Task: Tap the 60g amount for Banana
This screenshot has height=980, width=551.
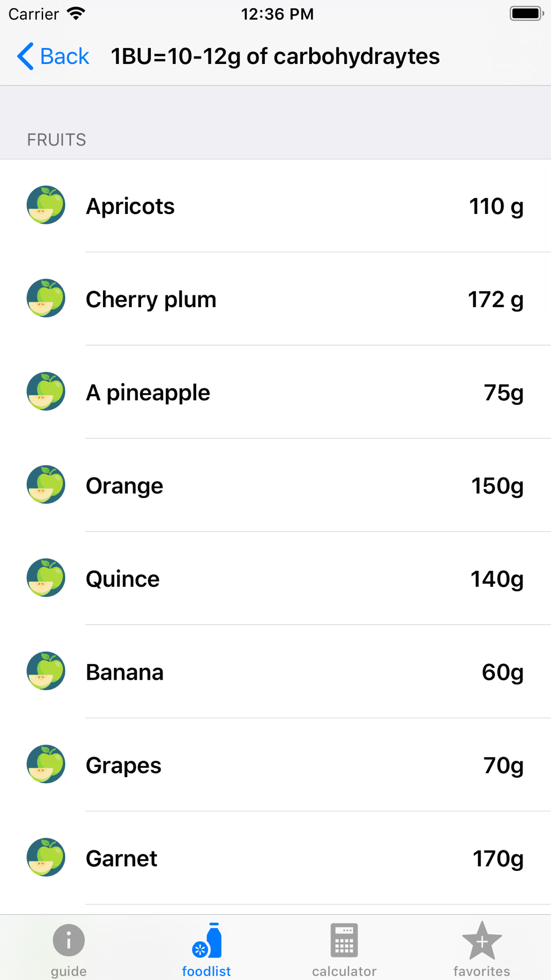Action: click(503, 672)
